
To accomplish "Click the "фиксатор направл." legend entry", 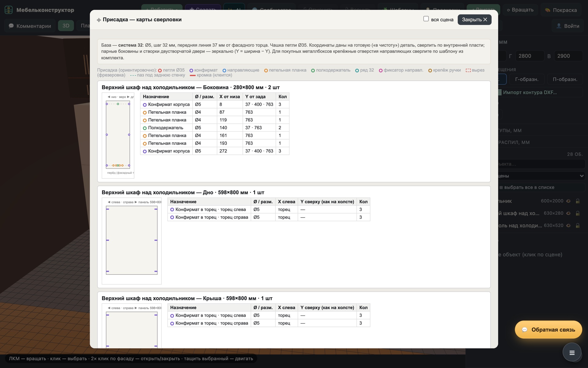I will pyautogui.click(x=401, y=70).
